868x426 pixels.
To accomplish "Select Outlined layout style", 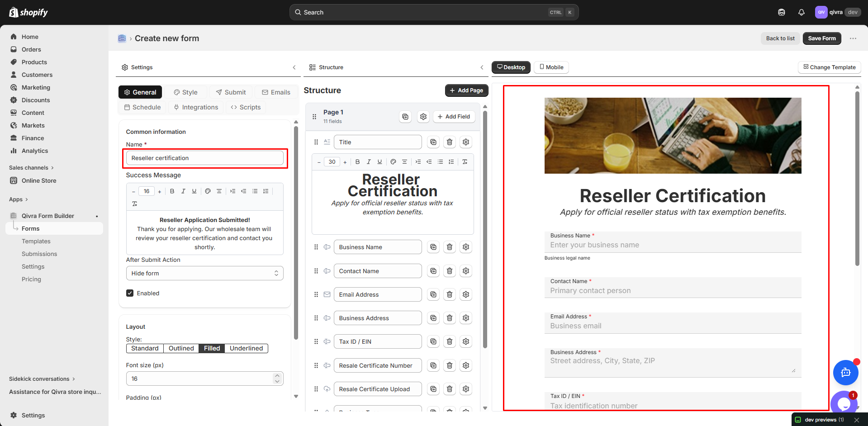I will pyautogui.click(x=181, y=348).
